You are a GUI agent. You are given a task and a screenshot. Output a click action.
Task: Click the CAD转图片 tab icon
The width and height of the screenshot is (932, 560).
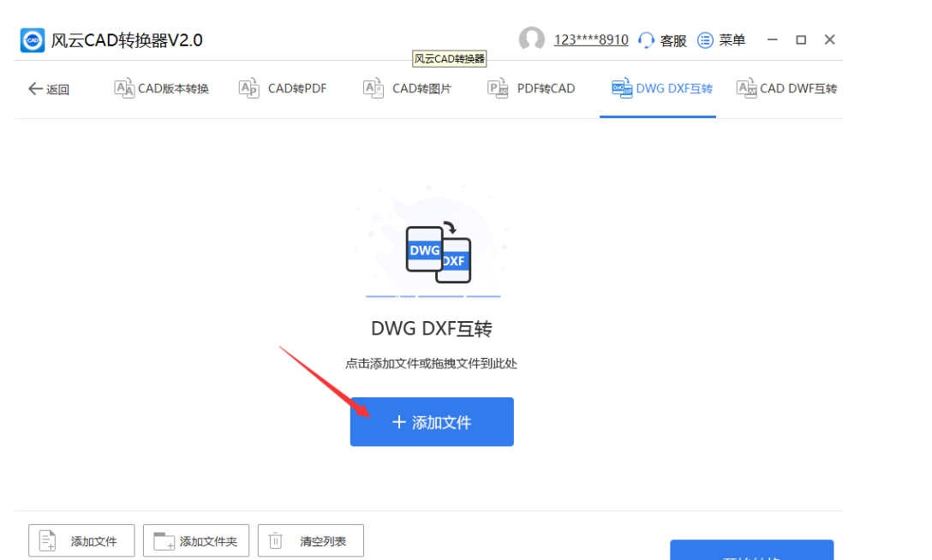pyautogui.click(x=373, y=88)
